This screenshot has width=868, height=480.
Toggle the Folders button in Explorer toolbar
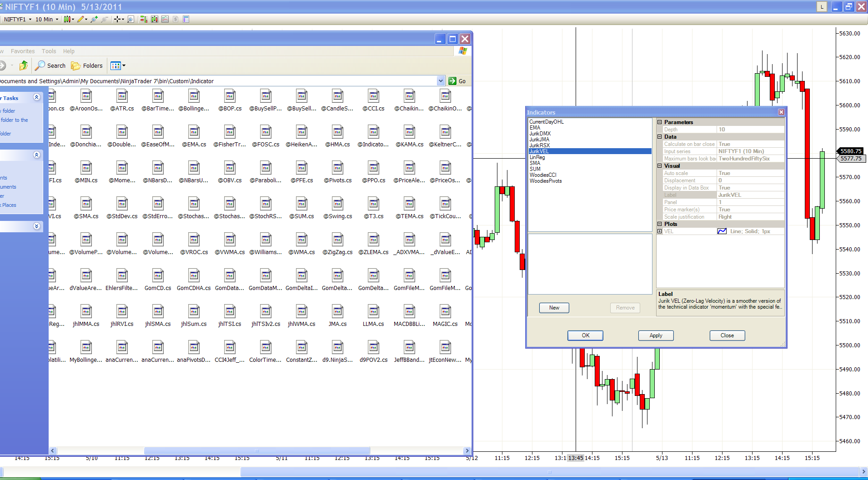point(87,65)
